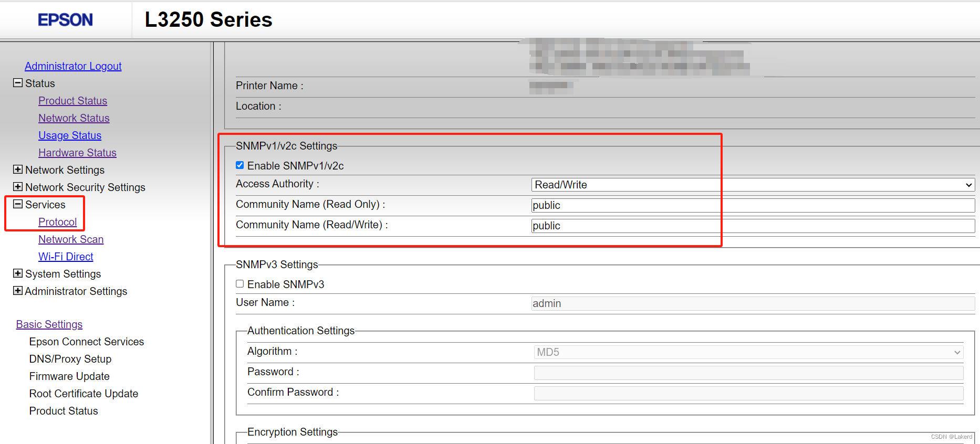
Task: Click the System Settings label
Action: (63, 274)
